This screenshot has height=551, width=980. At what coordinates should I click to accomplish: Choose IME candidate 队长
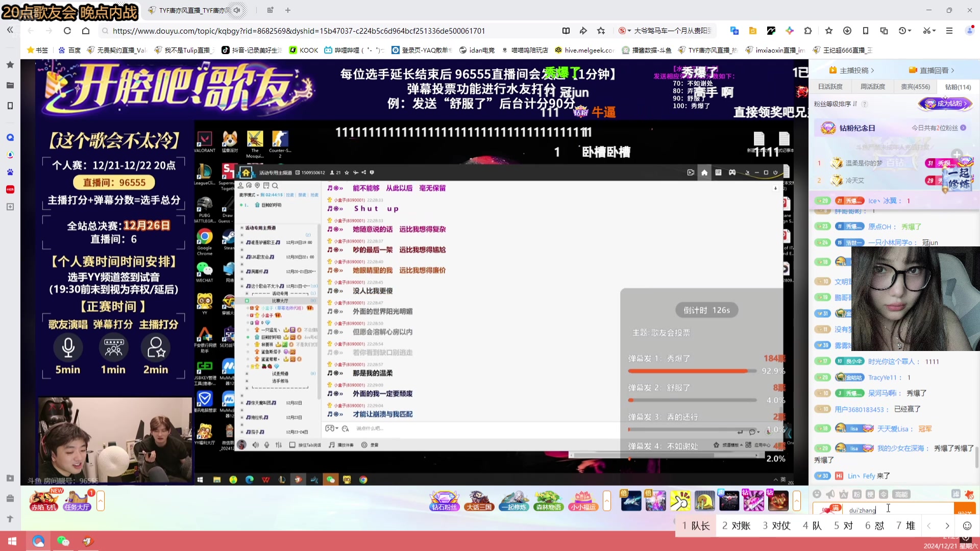(696, 525)
